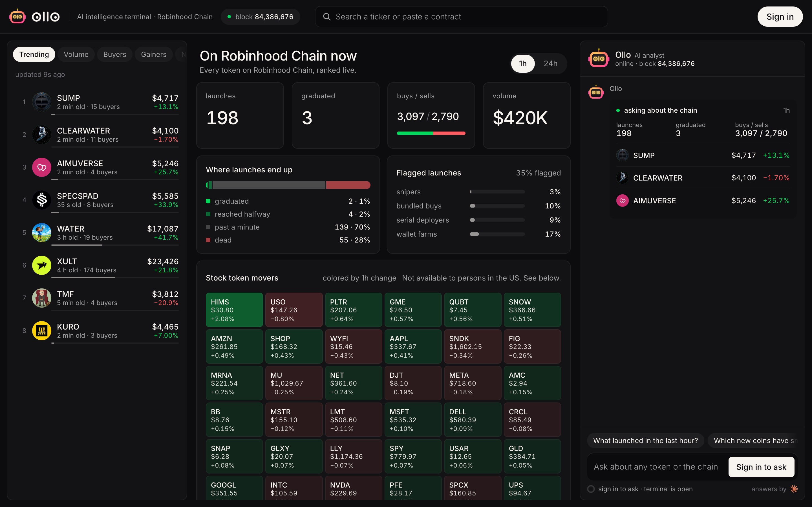Select the 1h timeframe option
The image size is (812, 507).
click(523, 63)
